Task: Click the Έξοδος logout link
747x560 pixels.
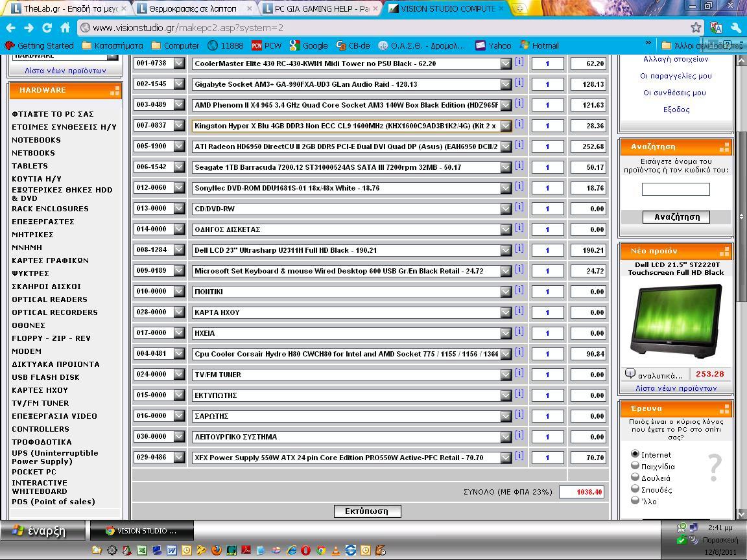Action: [x=676, y=110]
